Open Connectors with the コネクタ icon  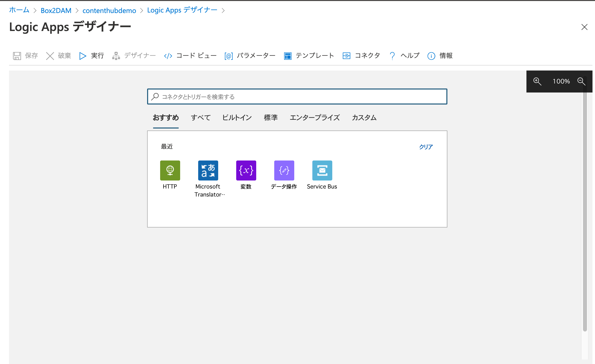[347, 56]
